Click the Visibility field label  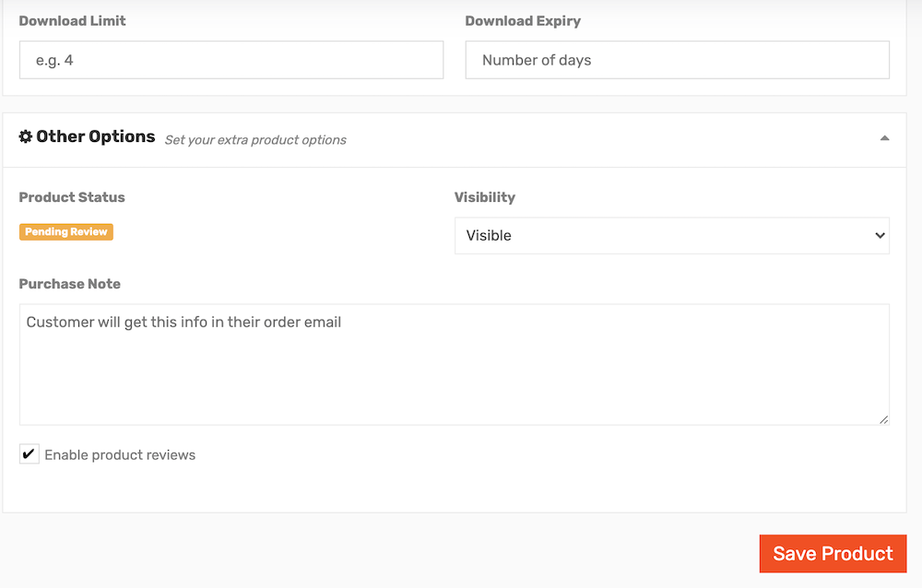pyautogui.click(x=485, y=197)
